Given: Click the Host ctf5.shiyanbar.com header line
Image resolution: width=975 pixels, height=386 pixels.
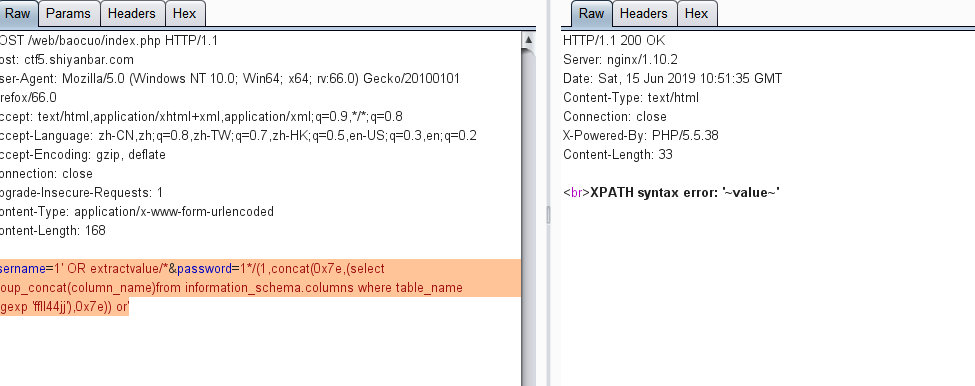Looking at the screenshot, I should pos(67,60).
